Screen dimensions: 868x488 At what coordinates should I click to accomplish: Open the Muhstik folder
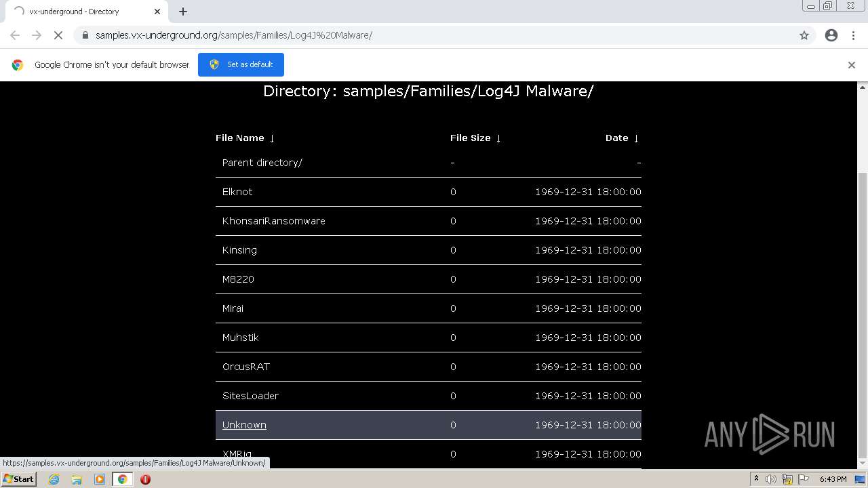point(240,338)
